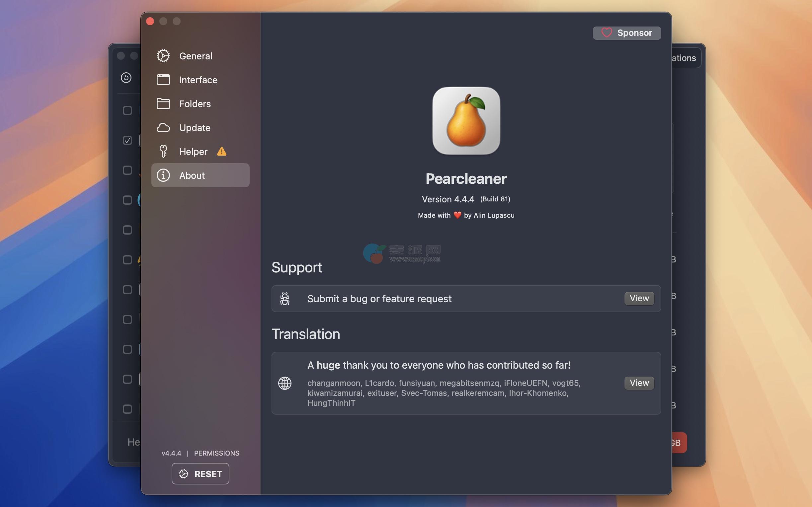Open the Helper settings tab

click(200, 152)
